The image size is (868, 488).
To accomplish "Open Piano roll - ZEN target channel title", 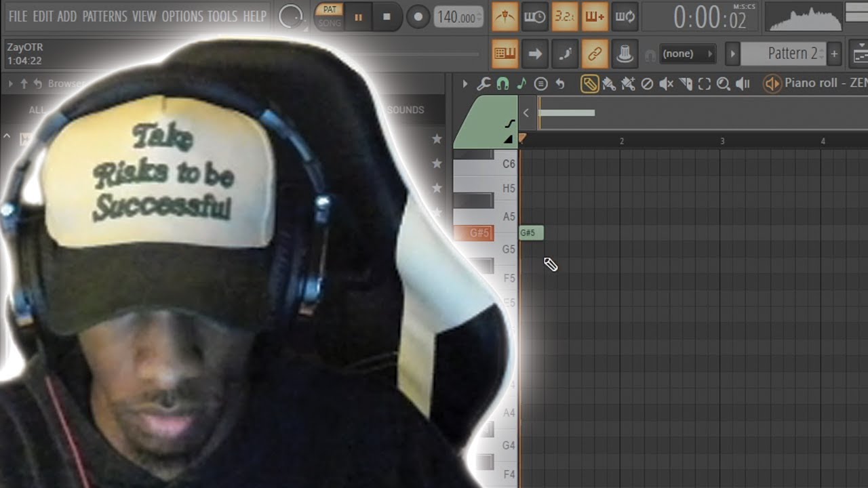I will pos(826,83).
